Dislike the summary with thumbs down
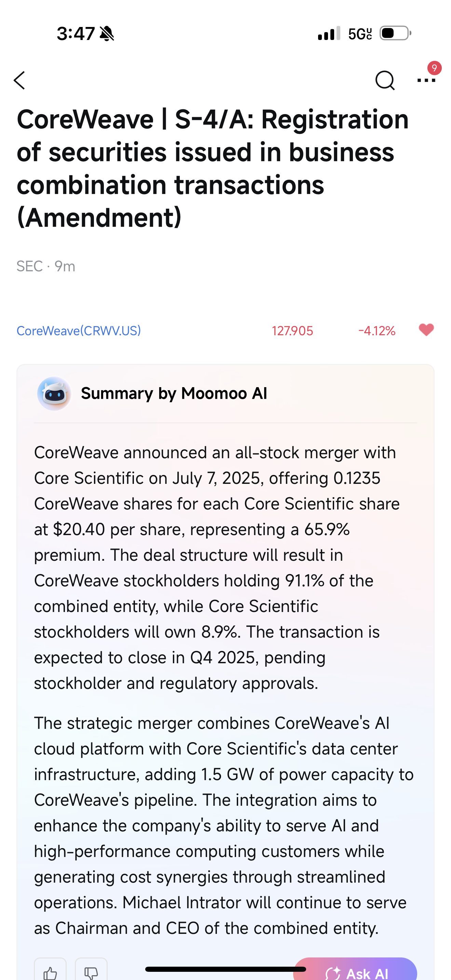451x980 pixels. click(x=91, y=972)
